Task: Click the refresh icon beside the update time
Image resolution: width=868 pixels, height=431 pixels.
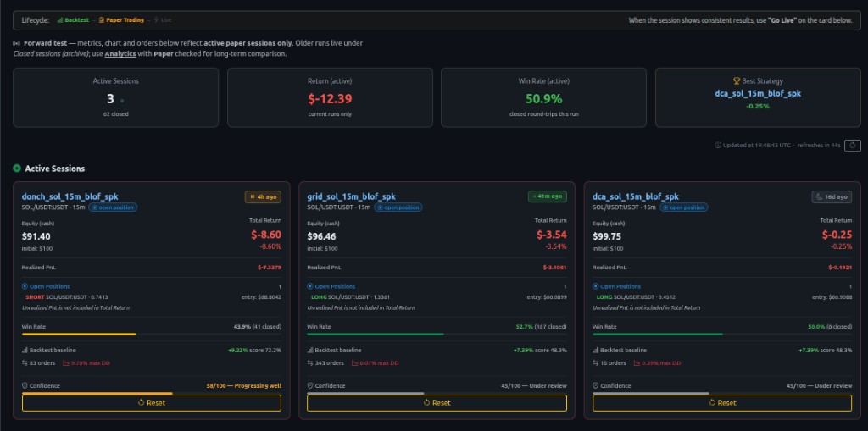Action: tap(853, 145)
